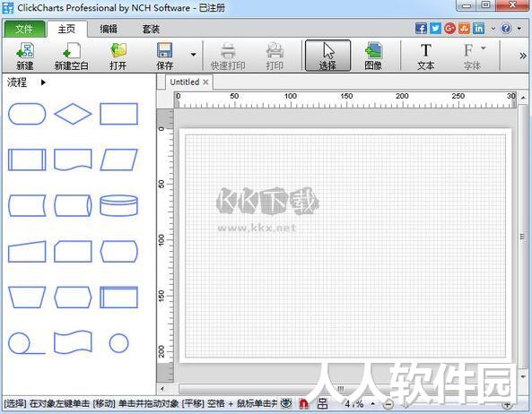This screenshot has width=532, height=414.
Task: Pick the punched tape wavy flag shape
Action: [73, 342]
